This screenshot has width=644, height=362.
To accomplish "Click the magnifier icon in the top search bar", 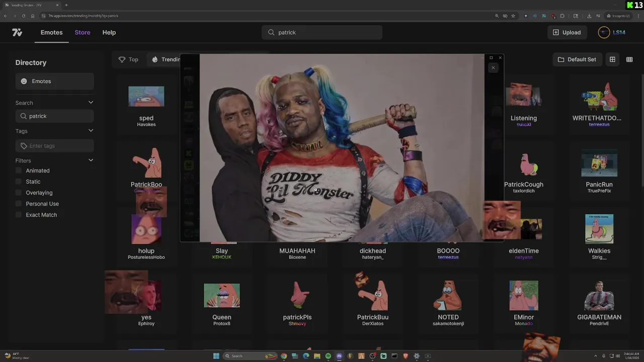I will pyautogui.click(x=272, y=32).
